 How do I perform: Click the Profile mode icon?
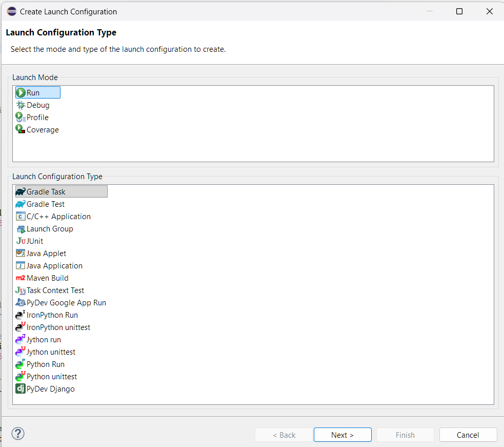(21, 118)
